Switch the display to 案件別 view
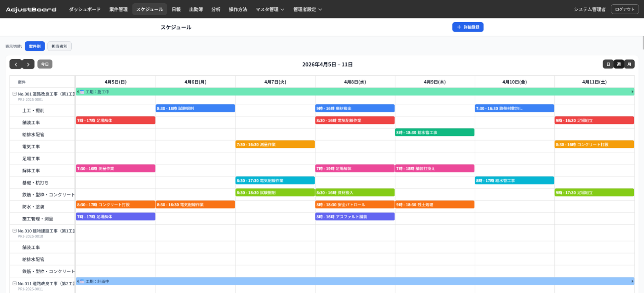This screenshot has width=644, height=293. point(34,46)
